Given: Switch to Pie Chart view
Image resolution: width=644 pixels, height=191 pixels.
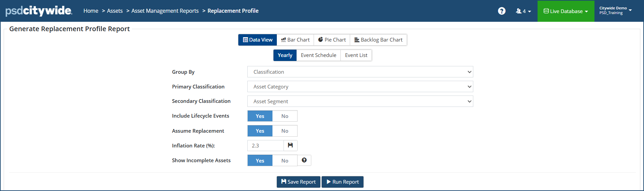Looking at the screenshot, I should [332, 40].
